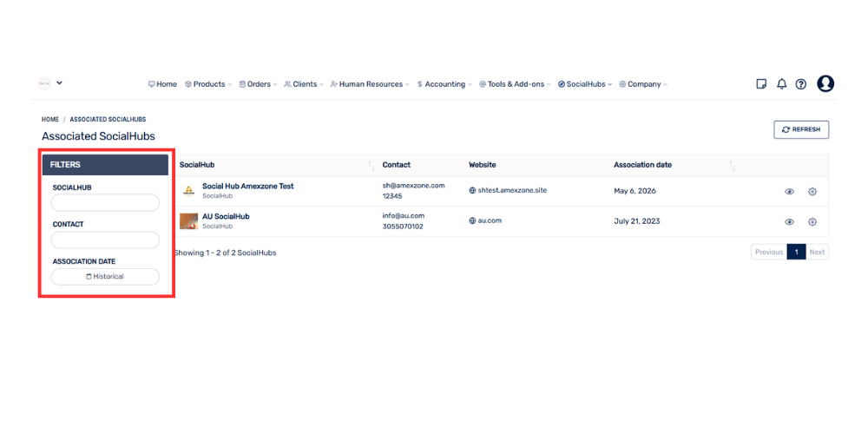Viewport: 868px width, 434px height.
Task: Open settings gear for AU SocialHub
Action: coord(812,222)
